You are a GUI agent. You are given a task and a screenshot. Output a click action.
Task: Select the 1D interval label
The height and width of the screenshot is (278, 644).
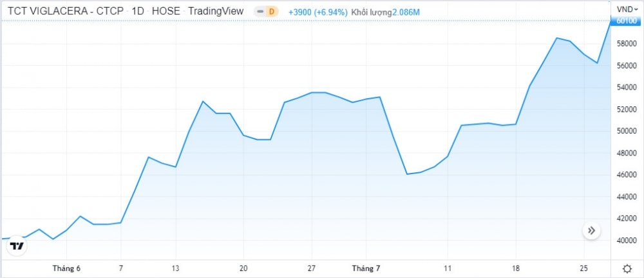point(138,12)
